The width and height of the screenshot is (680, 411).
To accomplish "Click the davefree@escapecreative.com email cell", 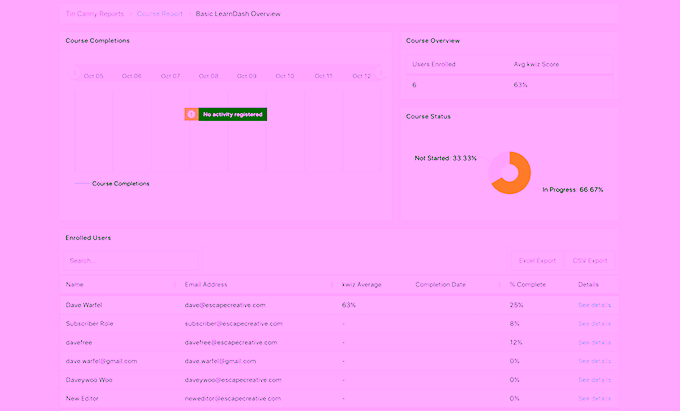I will point(231,342).
